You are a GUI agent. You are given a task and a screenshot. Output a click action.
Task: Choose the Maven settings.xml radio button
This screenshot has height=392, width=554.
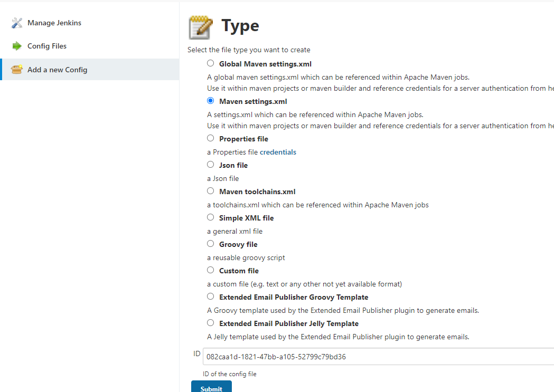(x=211, y=101)
